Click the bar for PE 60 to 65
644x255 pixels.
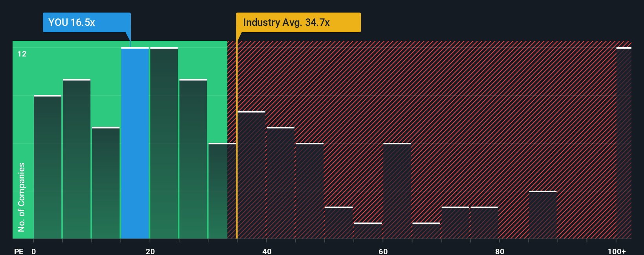pyautogui.click(x=397, y=191)
